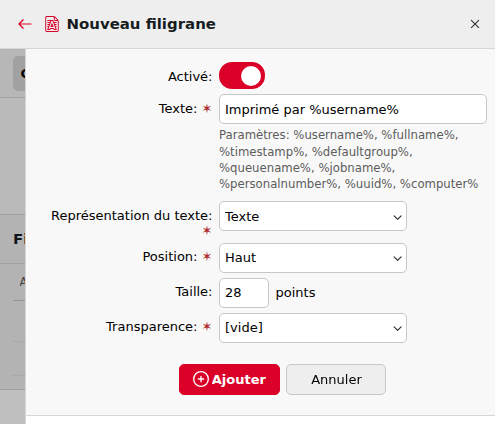
Task: Open the Position dropdown set to Haut
Action: pos(313,258)
